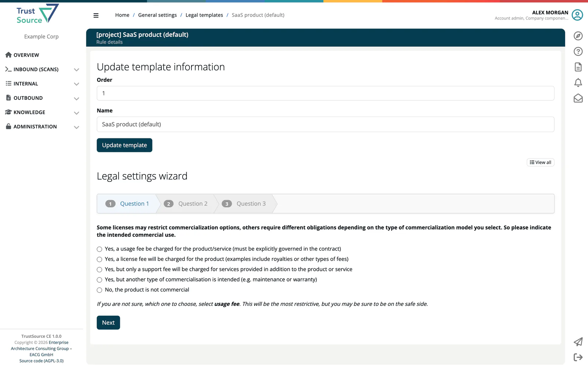This screenshot has height=368, width=588.
Task: Select the usage fee radio option
Action: (99, 249)
